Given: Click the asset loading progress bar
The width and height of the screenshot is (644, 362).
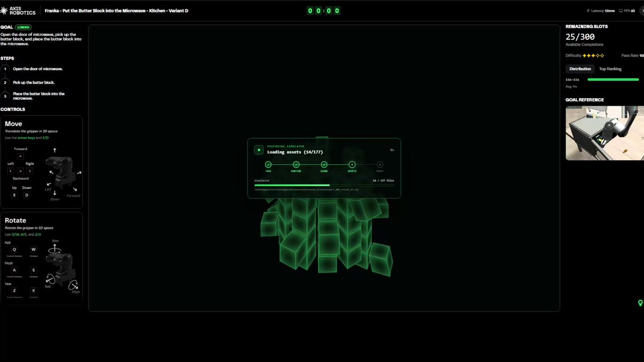Looking at the screenshot, I should [324, 185].
